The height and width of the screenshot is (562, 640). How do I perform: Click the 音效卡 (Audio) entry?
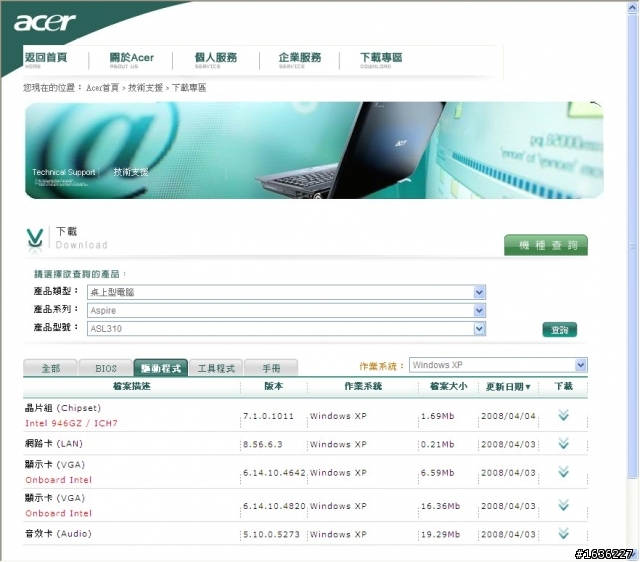click(x=58, y=533)
